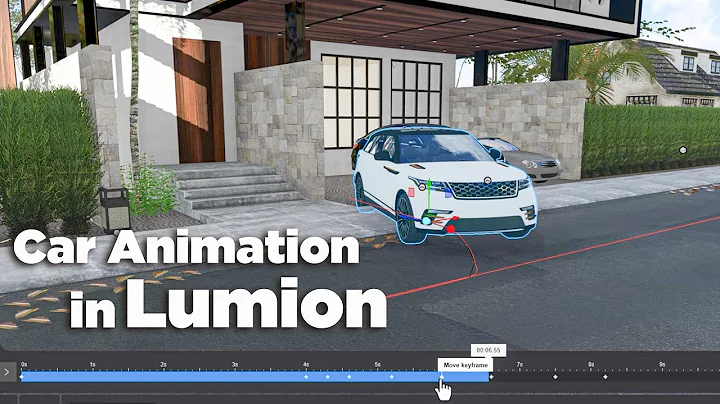
Task: Expand the timeline panel arrow at left
Action: pos(7,372)
